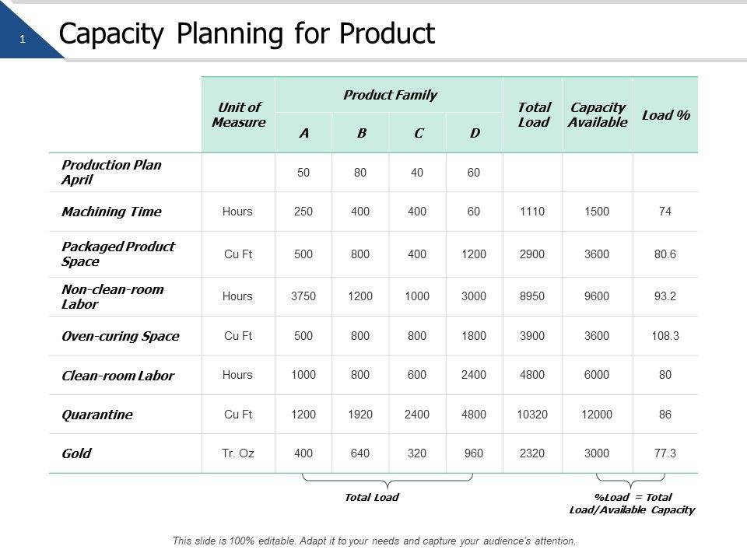This screenshot has height=560, width=747.
Task: Click the Packaged Product Space row label
Action: click(117, 254)
